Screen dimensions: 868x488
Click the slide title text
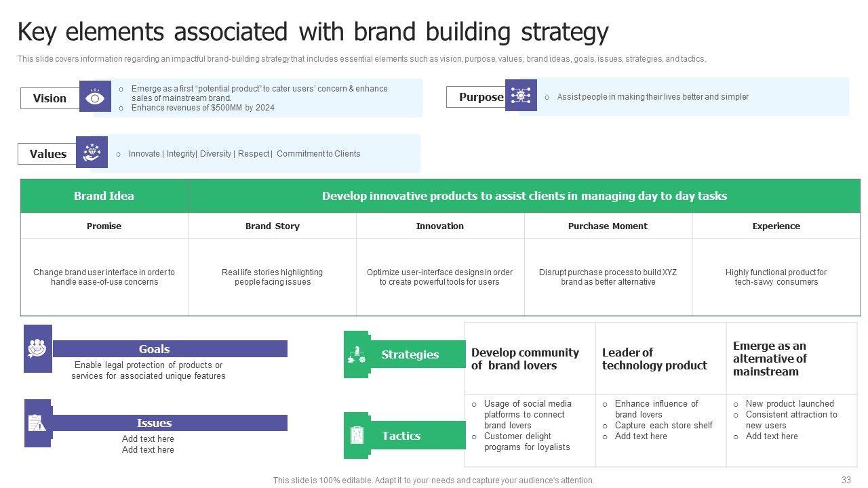coord(313,32)
